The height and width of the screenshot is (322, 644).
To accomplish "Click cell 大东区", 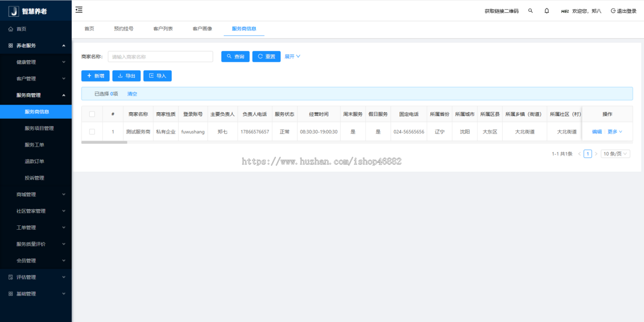I will click(489, 131).
